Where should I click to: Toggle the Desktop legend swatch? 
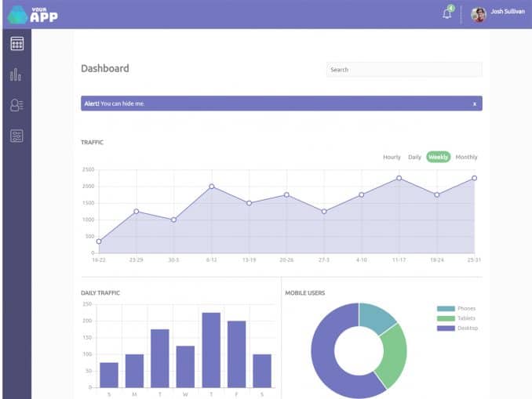pyautogui.click(x=446, y=328)
